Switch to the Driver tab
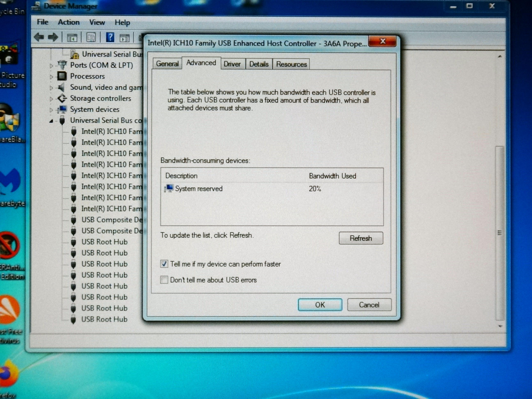The image size is (532, 399). [232, 64]
